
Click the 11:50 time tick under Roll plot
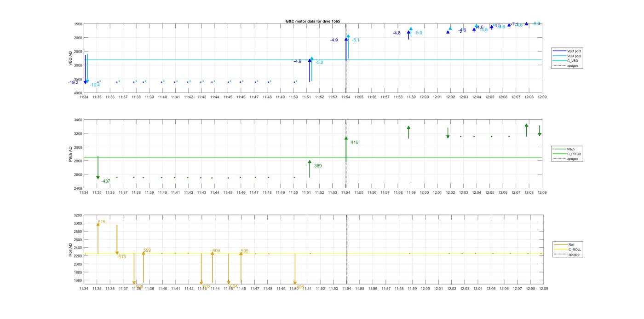click(294, 289)
